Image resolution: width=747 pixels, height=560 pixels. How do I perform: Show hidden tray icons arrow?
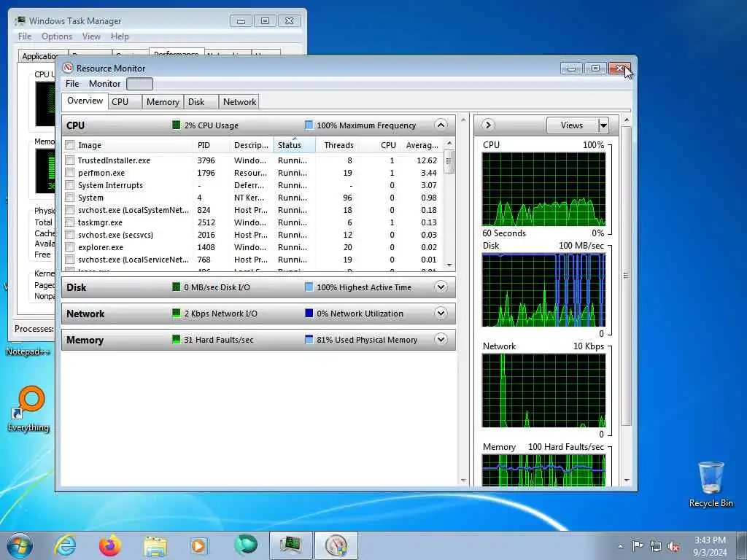click(x=620, y=546)
